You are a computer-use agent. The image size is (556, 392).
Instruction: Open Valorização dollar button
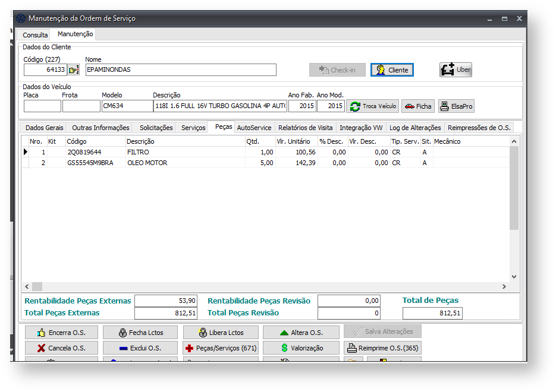click(x=301, y=348)
